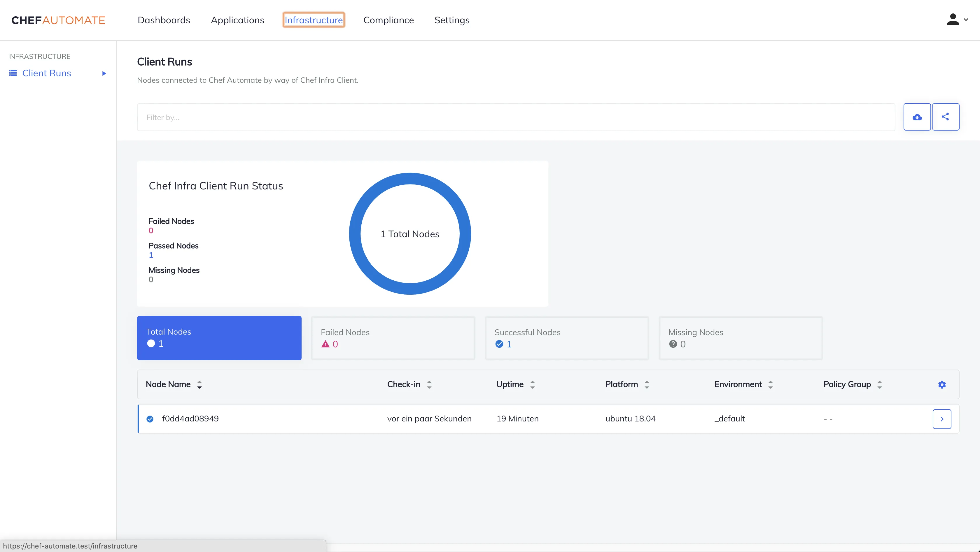Click the success checkmark for node f0dd4ad08949
Image resolution: width=980 pixels, height=552 pixels.
coord(150,419)
